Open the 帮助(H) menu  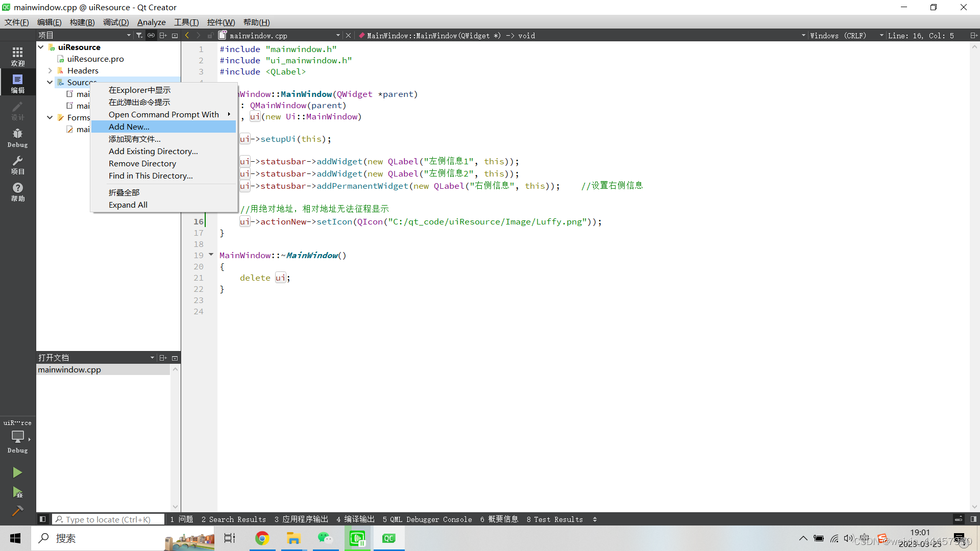[x=256, y=22]
